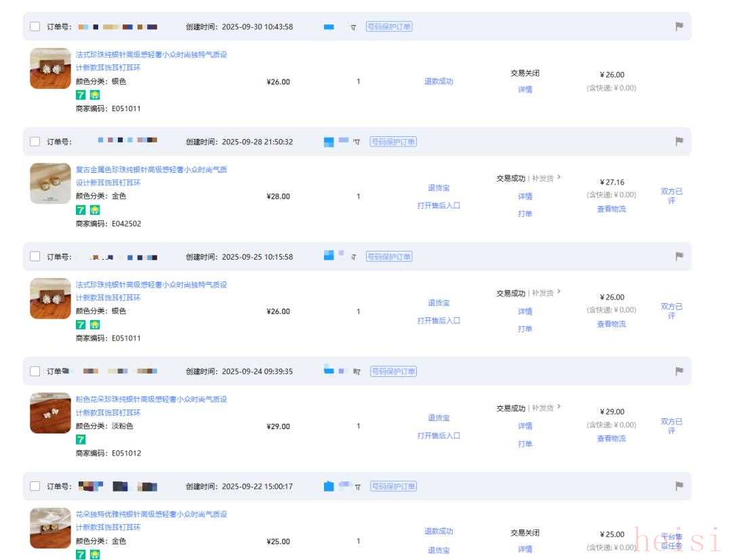732x560 pixels.
Task: Open 补发货 arrow on the ¥29.00 order
Action: (x=558, y=407)
